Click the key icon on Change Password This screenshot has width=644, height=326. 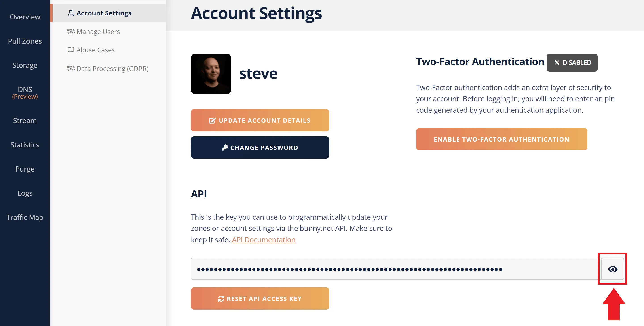point(224,148)
